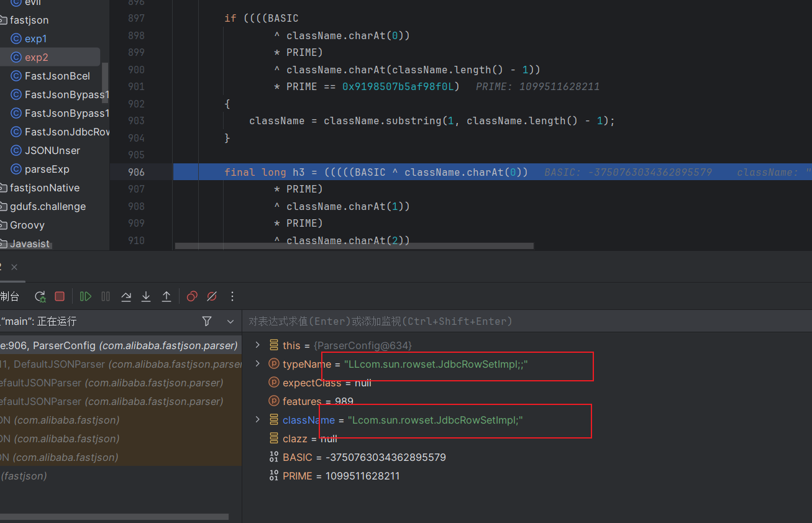Select 'PRIME = 1099511628211' variable row
This screenshot has height=523, width=812.
[334, 476]
